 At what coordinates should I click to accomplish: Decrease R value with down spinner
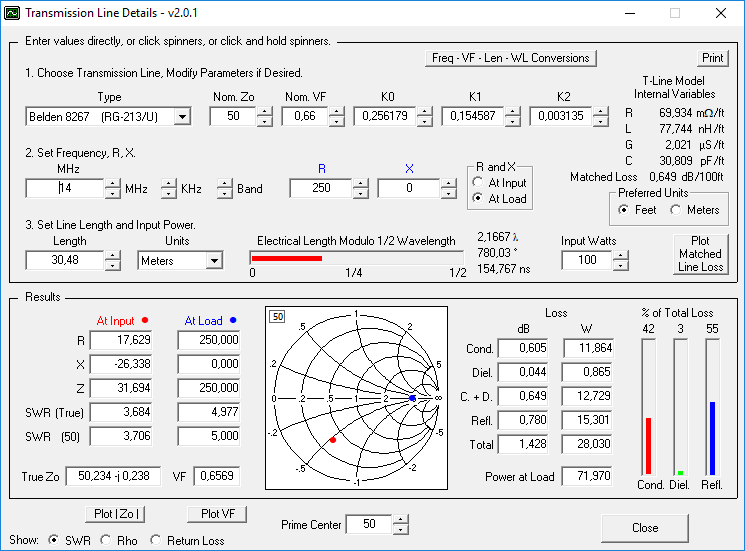coord(361,193)
